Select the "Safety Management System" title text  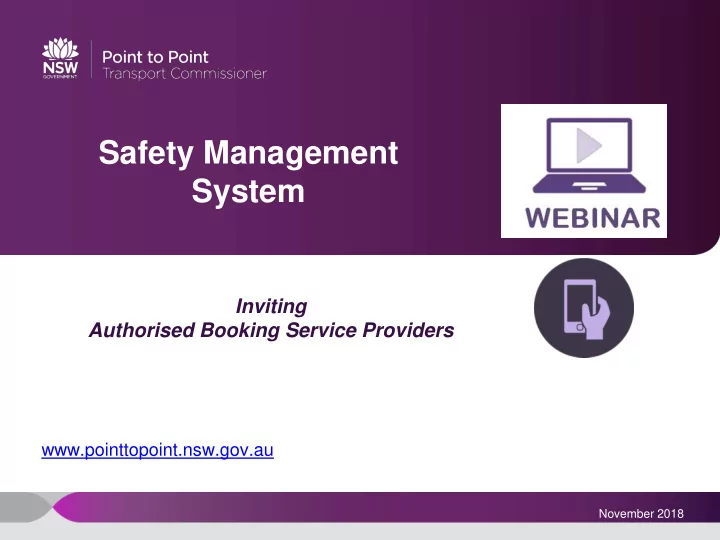click(248, 172)
